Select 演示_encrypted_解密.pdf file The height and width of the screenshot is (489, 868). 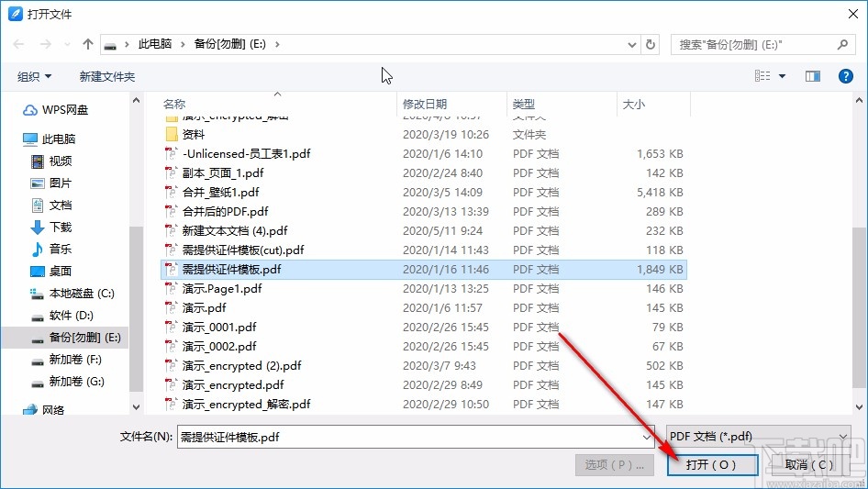pyautogui.click(x=424, y=405)
